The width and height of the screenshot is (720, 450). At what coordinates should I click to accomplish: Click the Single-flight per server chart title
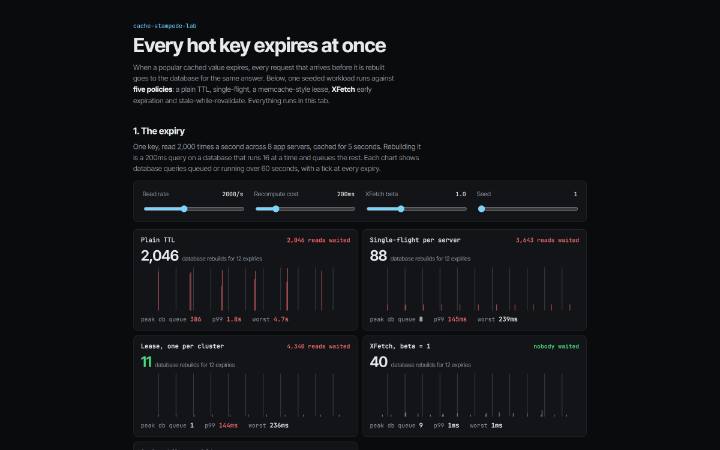click(415, 240)
